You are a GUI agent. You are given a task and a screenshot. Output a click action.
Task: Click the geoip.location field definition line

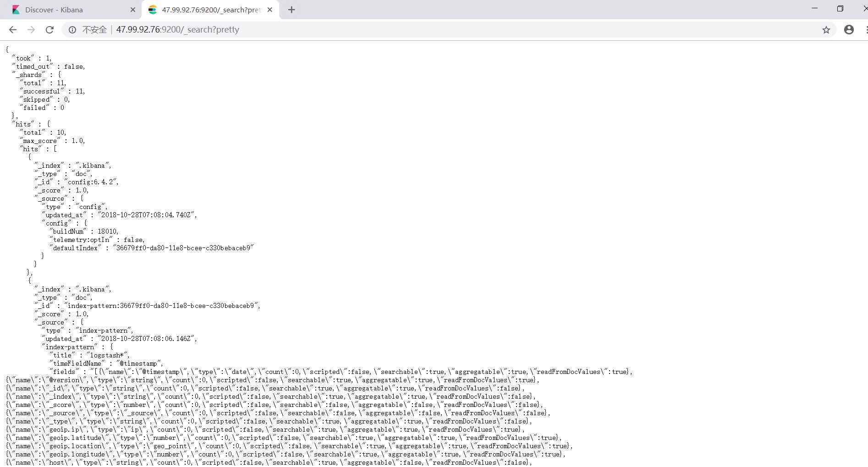coord(289,446)
